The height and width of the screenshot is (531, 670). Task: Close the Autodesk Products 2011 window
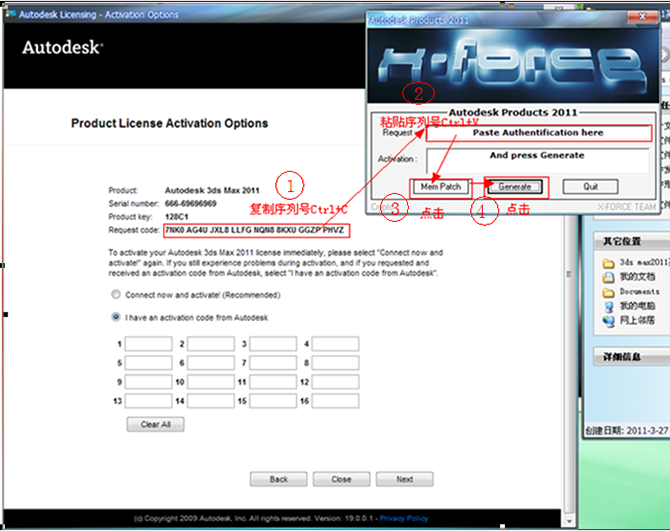pyautogui.click(x=642, y=17)
